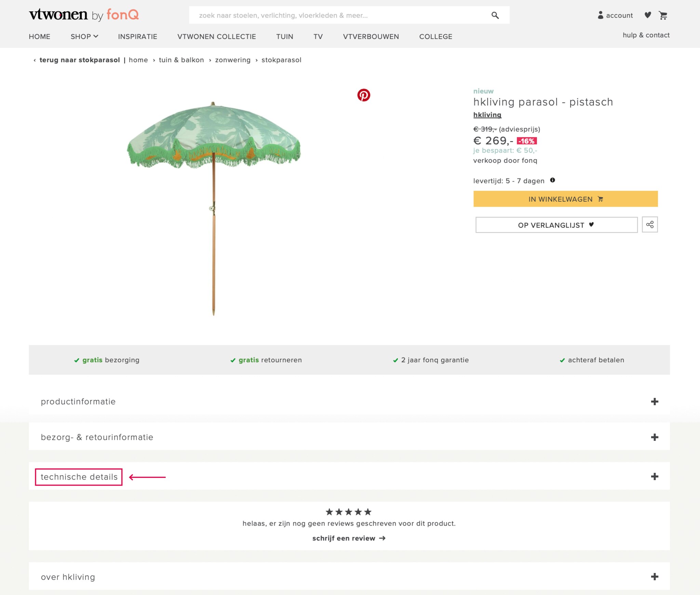Click stokparasol breadcrumb link
This screenshot has width=700, height=595.
pos(281,60)
